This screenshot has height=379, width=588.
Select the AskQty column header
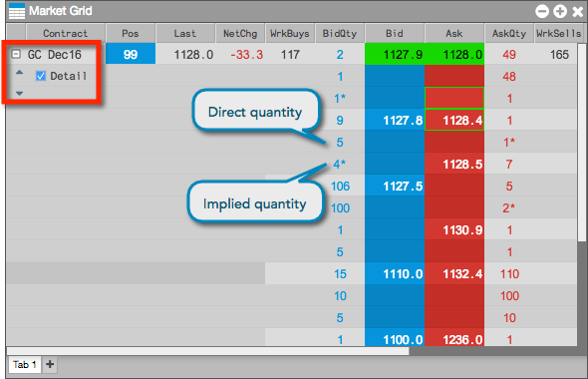pyautogui.click(x=509, y=33)
